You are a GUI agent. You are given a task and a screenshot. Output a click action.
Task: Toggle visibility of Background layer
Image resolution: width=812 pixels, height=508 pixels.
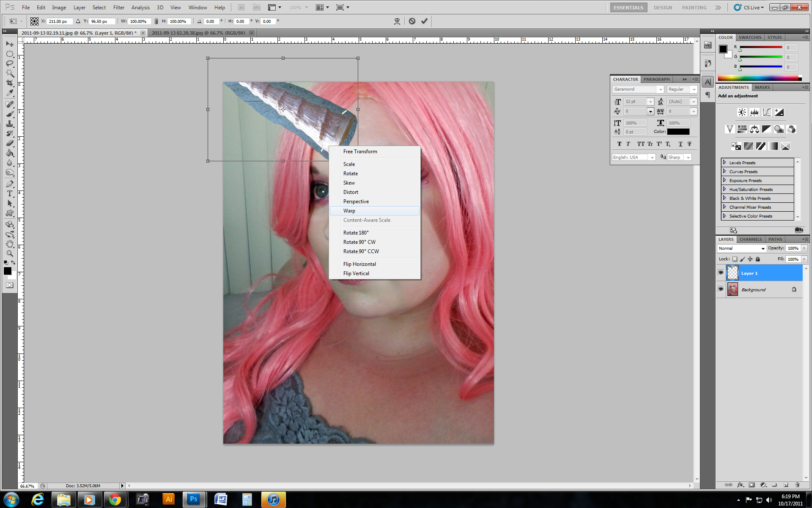coord(720,289)
